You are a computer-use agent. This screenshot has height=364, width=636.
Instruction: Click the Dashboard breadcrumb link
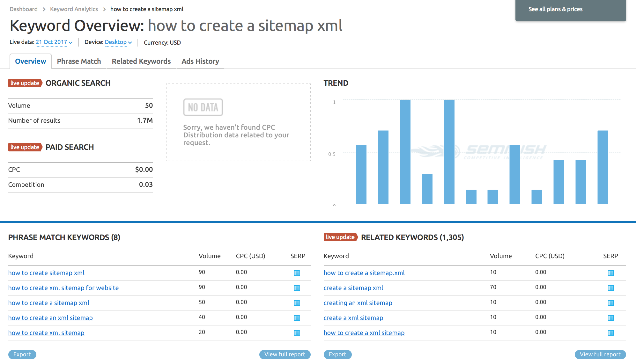(23, 9)
